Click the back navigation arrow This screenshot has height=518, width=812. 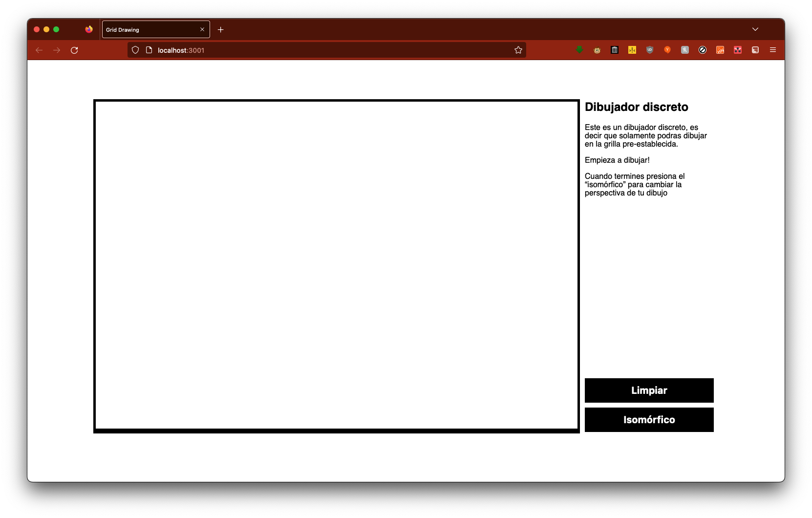pyautogui.click(x=39, y=50)
